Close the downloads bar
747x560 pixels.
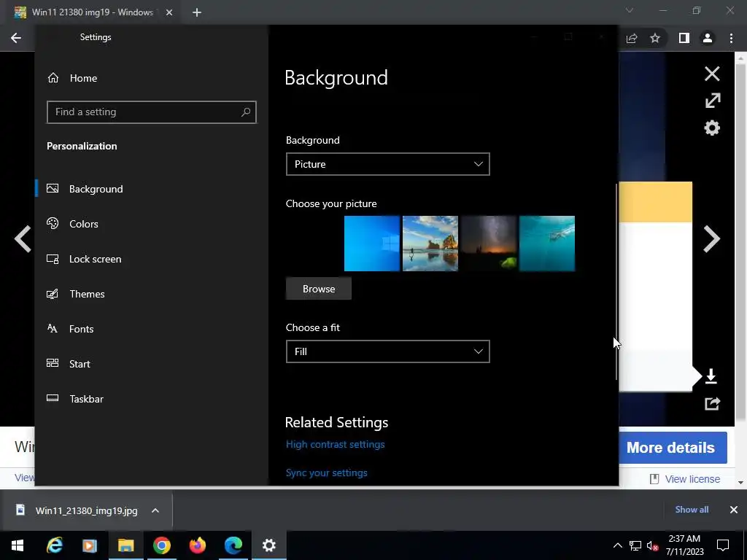pyautogui.click(x=734, y=510)
